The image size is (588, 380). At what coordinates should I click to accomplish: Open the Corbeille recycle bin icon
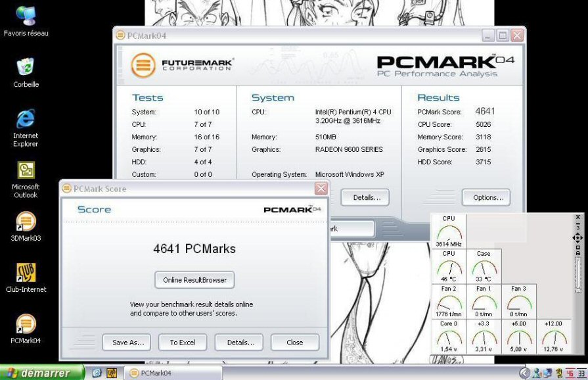click(x=26, y=72)
